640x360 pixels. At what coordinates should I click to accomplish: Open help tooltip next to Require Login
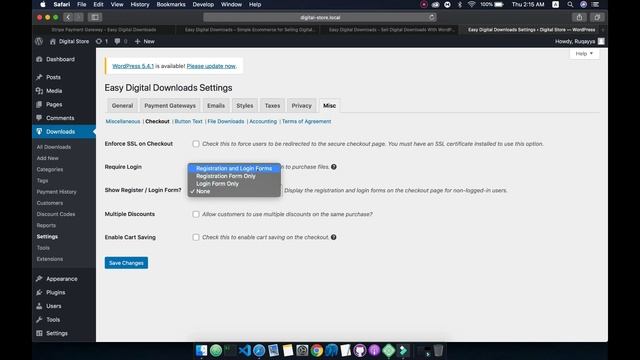[x=334, y=167]
